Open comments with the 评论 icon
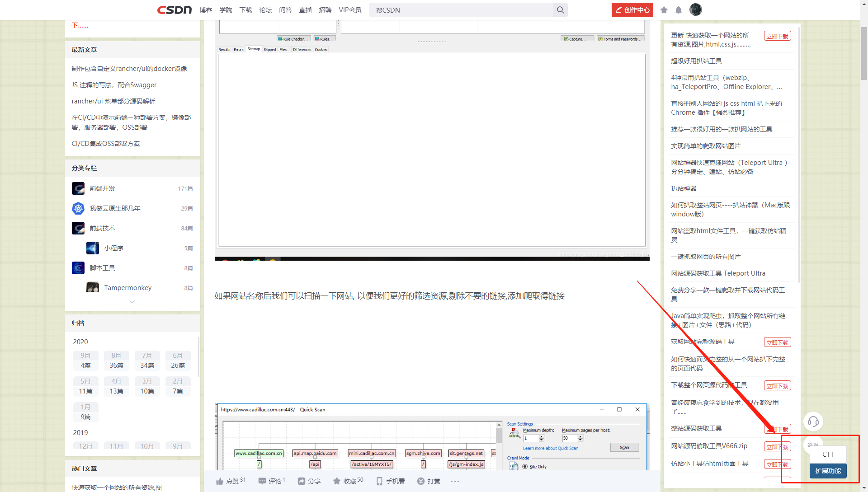The image size is (868, 492). tap(262, 481)
